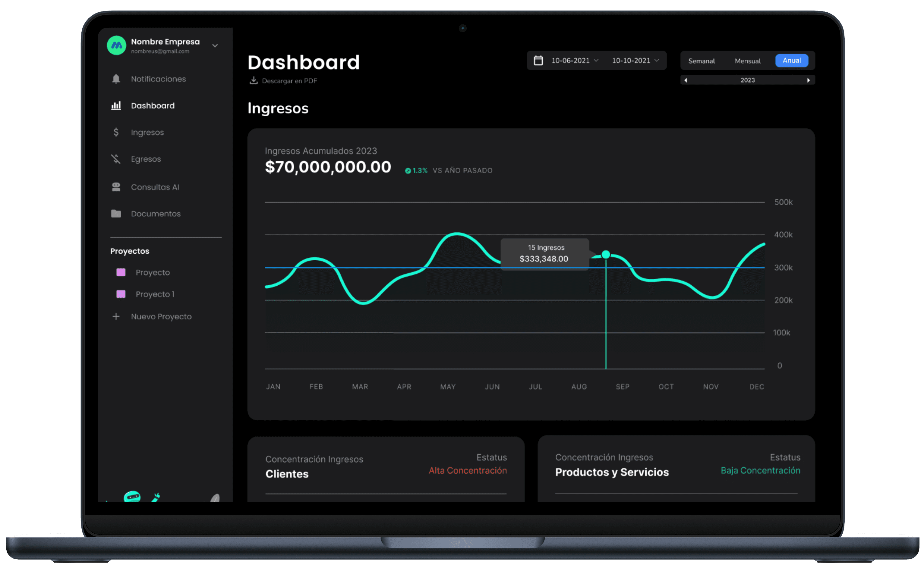Switch to the Semanal view

tap(701, 61)
